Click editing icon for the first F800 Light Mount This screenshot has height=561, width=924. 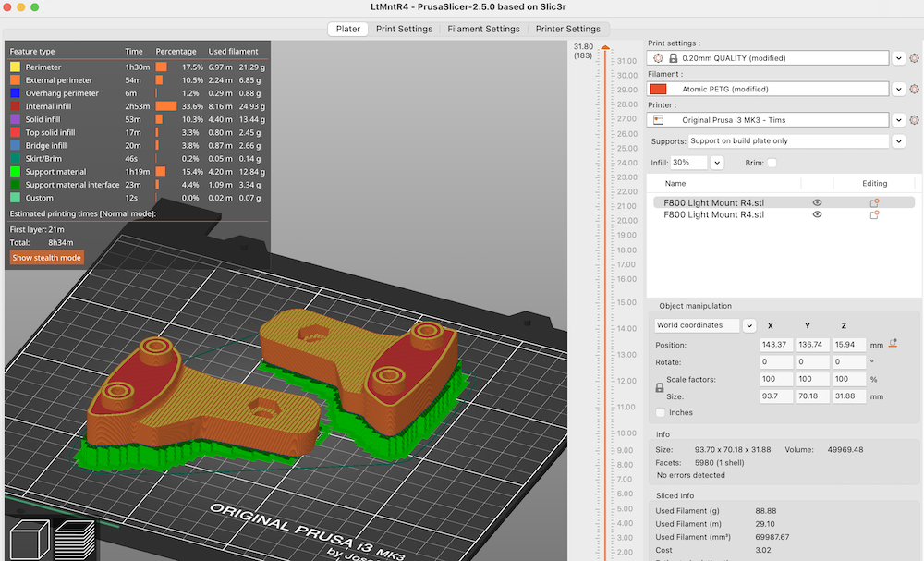[873, 202]
